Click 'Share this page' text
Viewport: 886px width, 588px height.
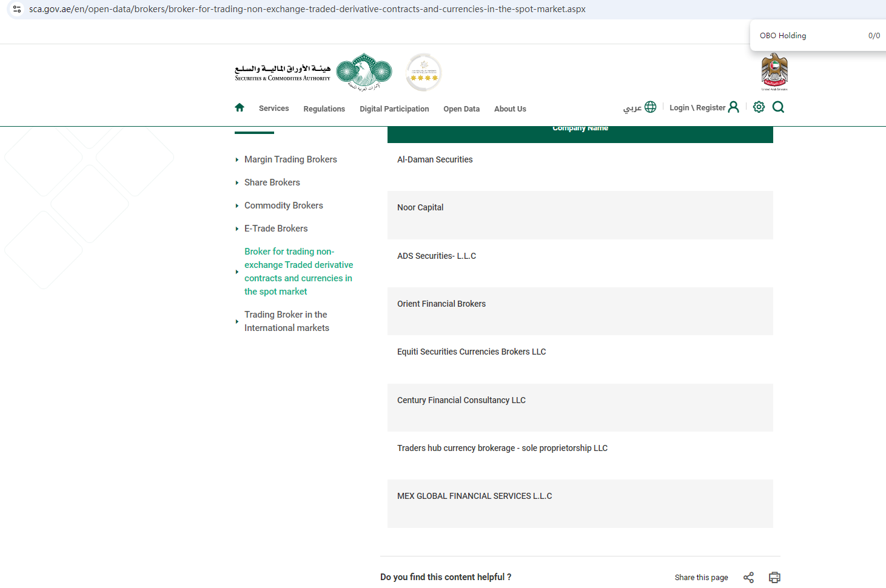pyautogui.click(x=701, y=578)
